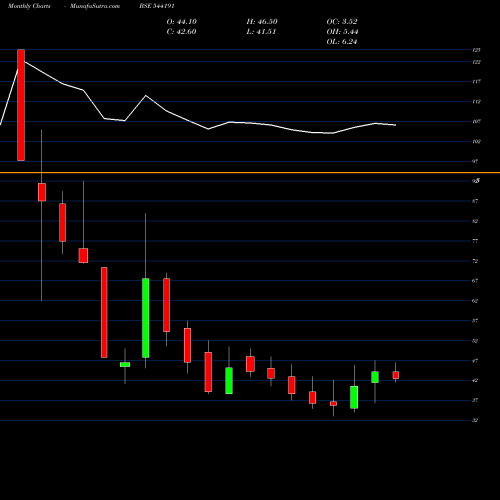
Task: Click the OH: 5.44 readout
Action: point(342,32)
